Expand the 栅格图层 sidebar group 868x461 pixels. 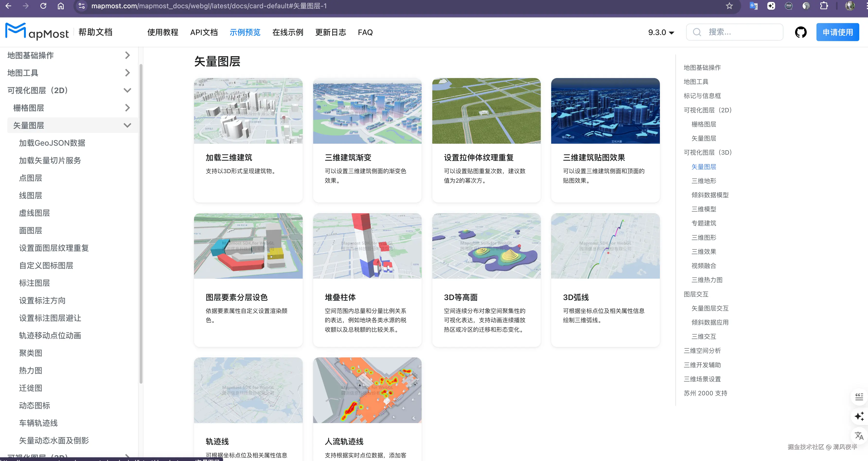(127, 108)
